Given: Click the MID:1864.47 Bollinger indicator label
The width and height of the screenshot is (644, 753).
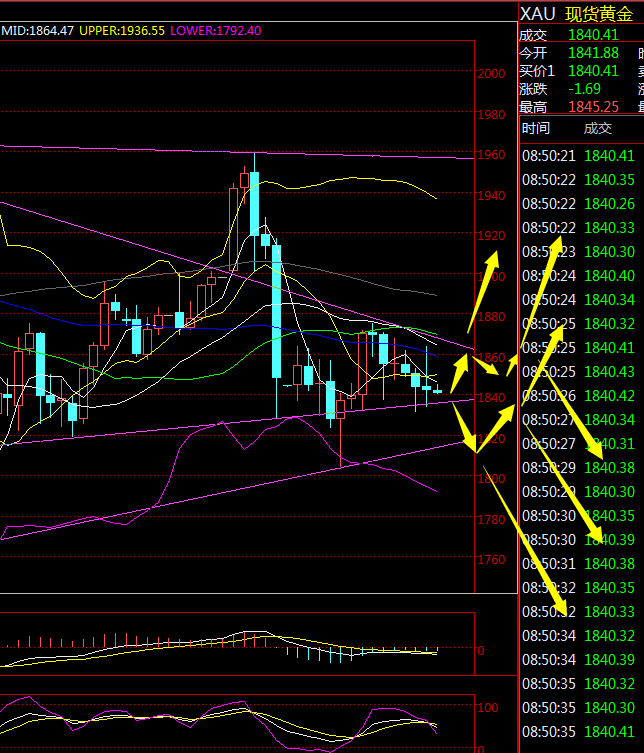Looking at the screenshot, I should 37,31.
